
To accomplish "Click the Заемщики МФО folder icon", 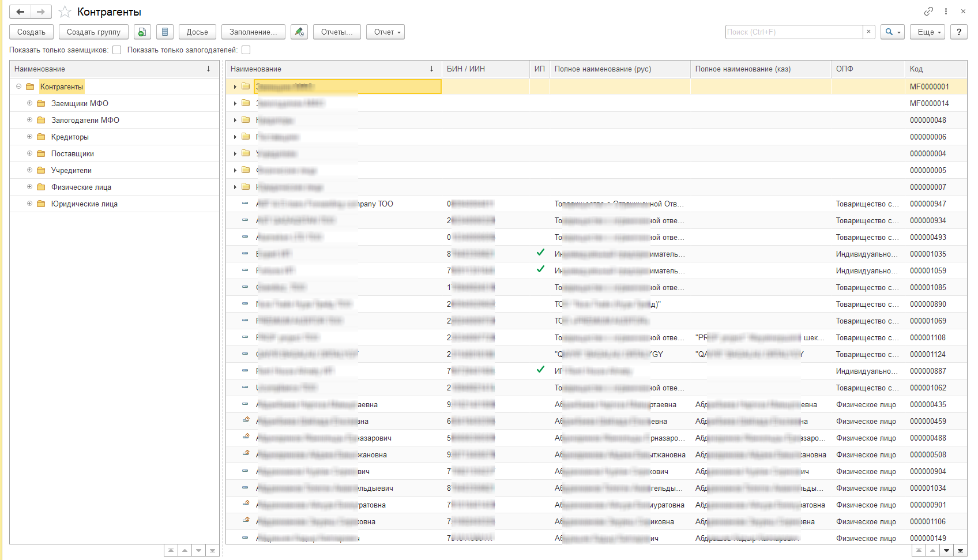I will click(x=41, y=103).
